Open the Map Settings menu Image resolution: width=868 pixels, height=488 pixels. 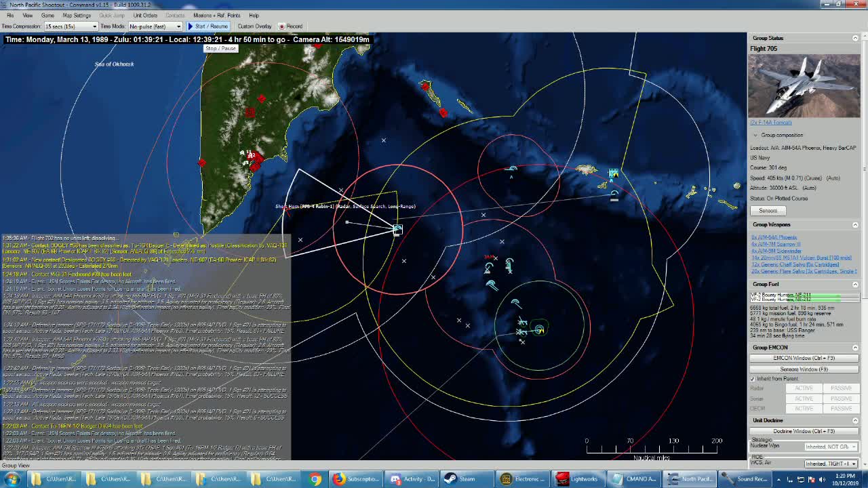[x=77, y=15]
